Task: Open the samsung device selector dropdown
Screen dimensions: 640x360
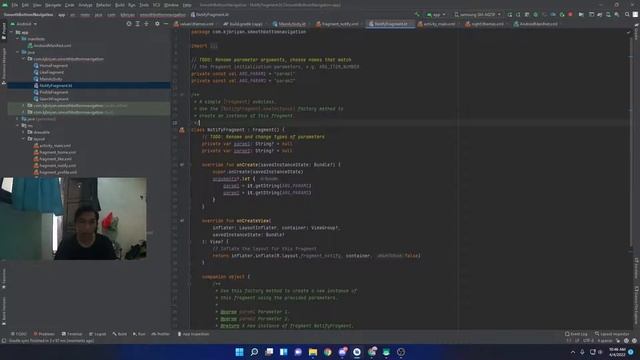Action: pyautogui.click(x=477, y=15)
